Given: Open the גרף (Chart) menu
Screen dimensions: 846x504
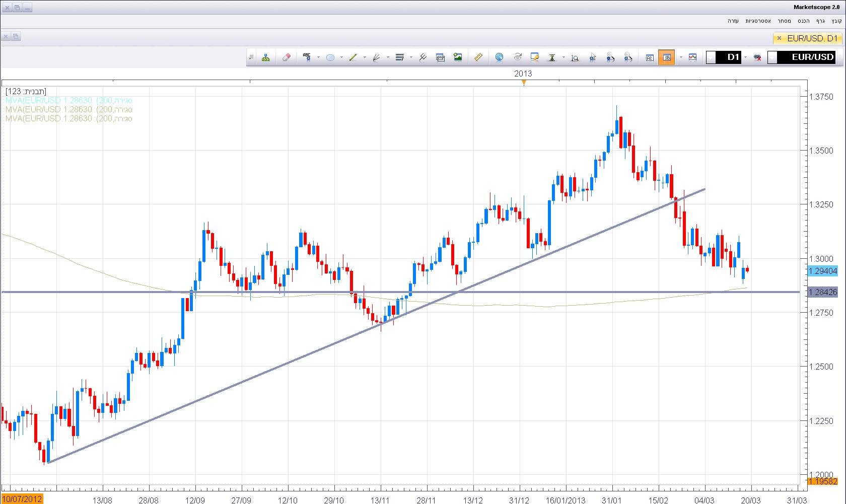Looking at the screenshot, I should coord(820,21).
